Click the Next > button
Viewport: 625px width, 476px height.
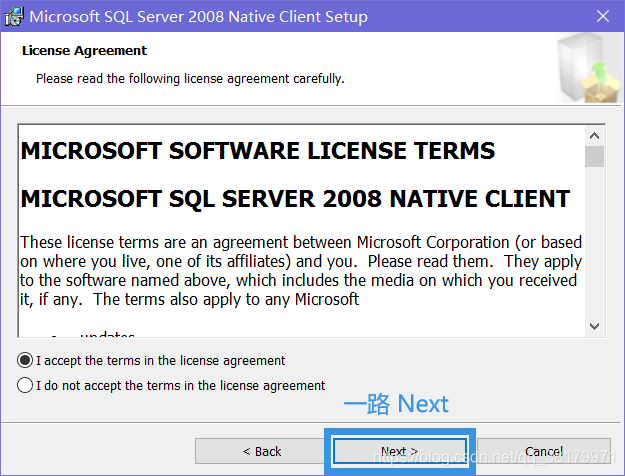tap(400, 451)
